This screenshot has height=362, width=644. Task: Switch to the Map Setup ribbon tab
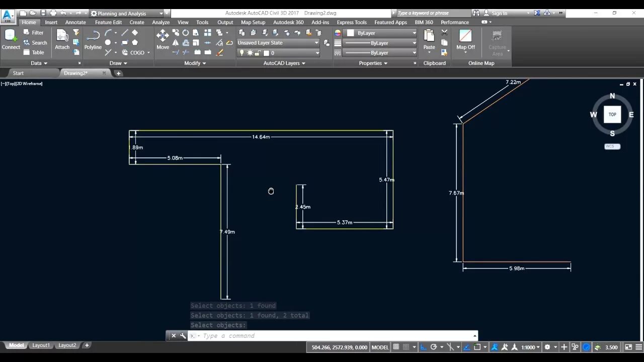[253, 22]
